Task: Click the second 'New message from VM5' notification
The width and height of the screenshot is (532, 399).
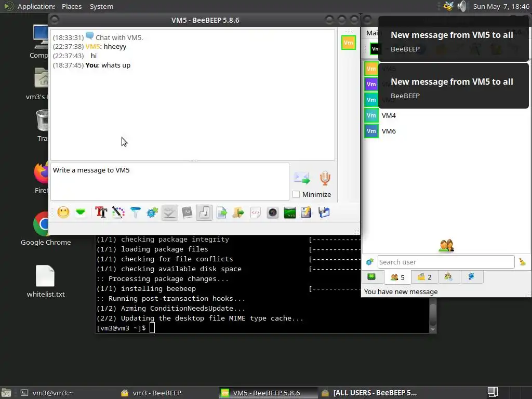Action: pyautogui.click(x=454, y=86)
